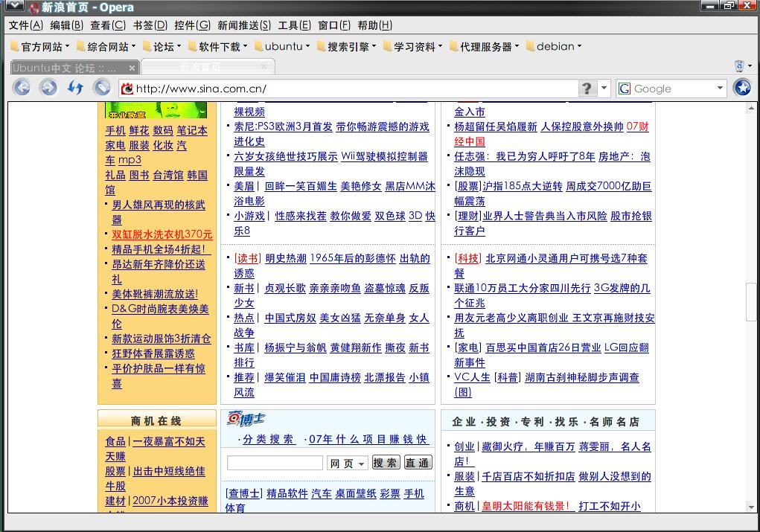Click the Sina favicon in the address bar
760x532 pixels.
pyautogui.click(x=127, y=89)
